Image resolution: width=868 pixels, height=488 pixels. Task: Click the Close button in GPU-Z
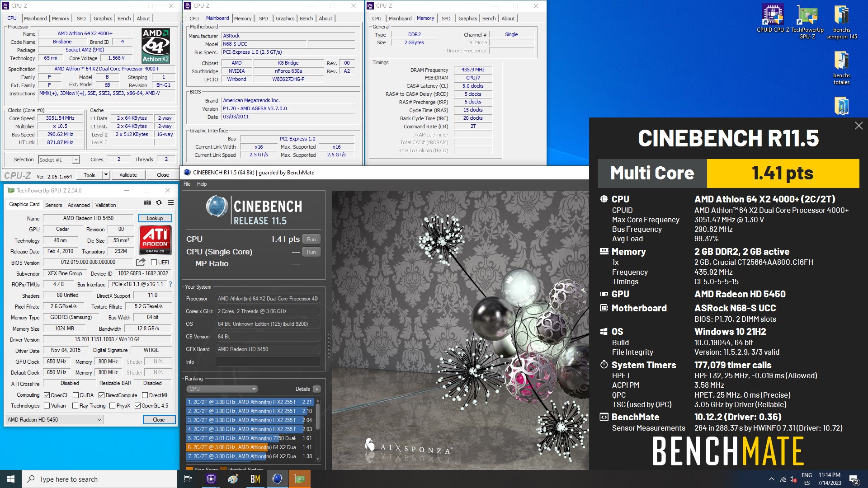pyautogui.click(x=159, y=420)
